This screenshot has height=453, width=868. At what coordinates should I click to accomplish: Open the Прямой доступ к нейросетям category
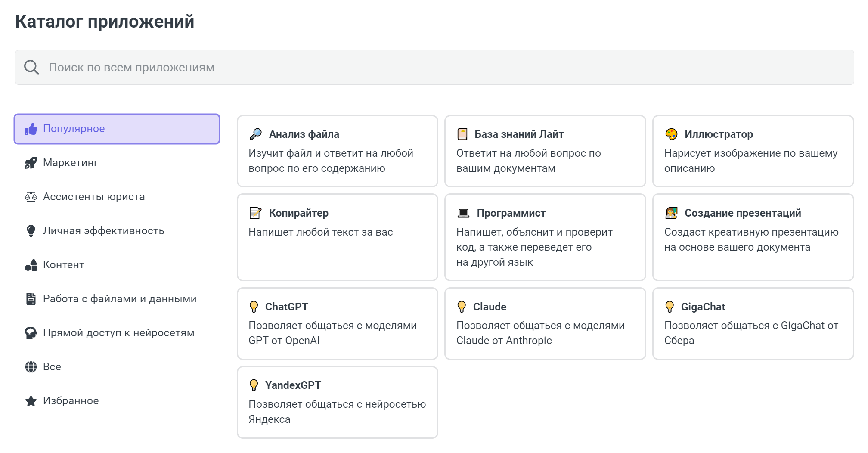[118, 333]
